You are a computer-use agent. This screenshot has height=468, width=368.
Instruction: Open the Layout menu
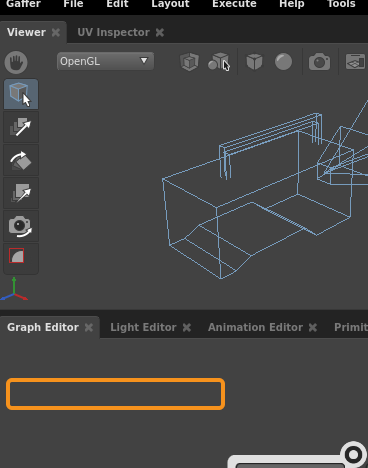[x=170, y=4]
